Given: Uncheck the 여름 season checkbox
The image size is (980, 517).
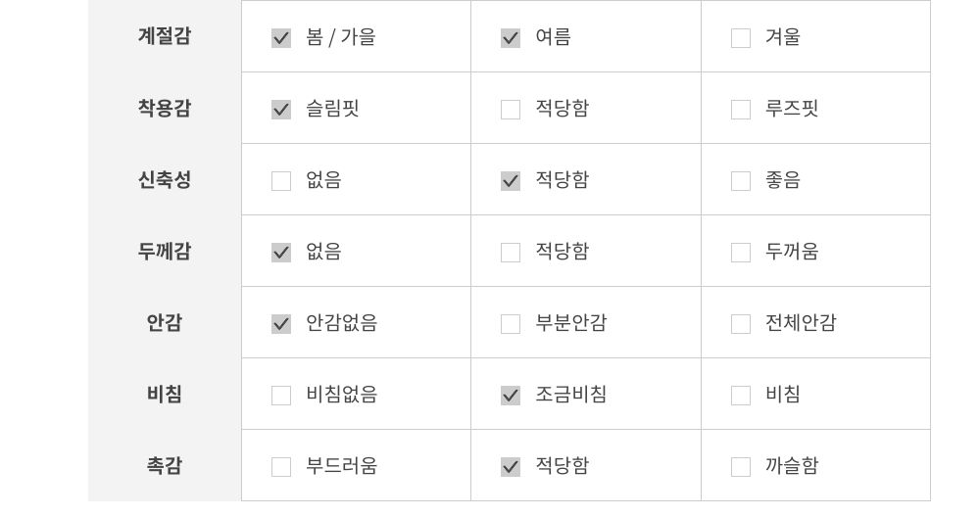Looking at the screenshot, I should (x=511, y=38).
